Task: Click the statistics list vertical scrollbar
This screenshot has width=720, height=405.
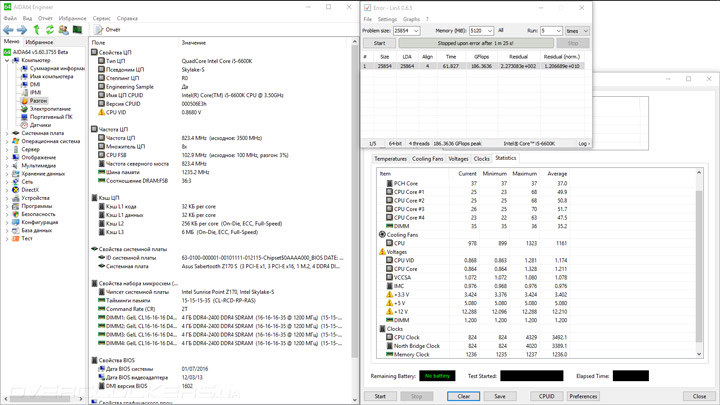Action: 699,265
